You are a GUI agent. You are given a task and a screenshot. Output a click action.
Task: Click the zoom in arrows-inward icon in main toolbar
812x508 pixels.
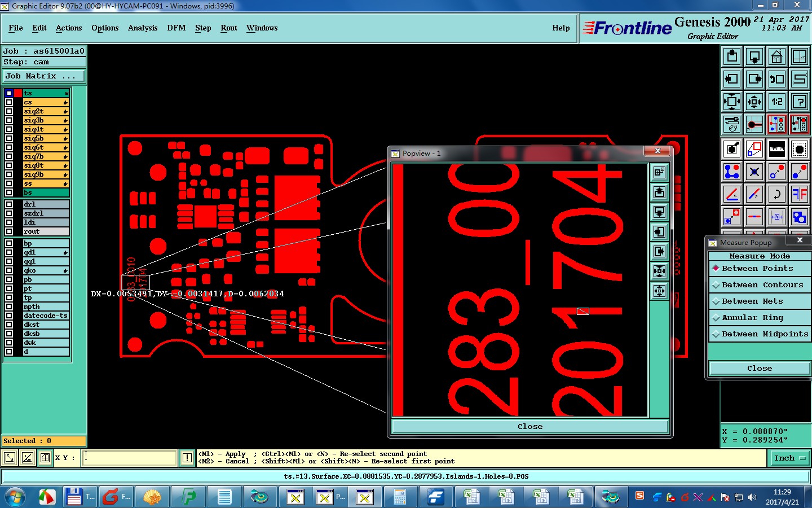coord(732,102)
